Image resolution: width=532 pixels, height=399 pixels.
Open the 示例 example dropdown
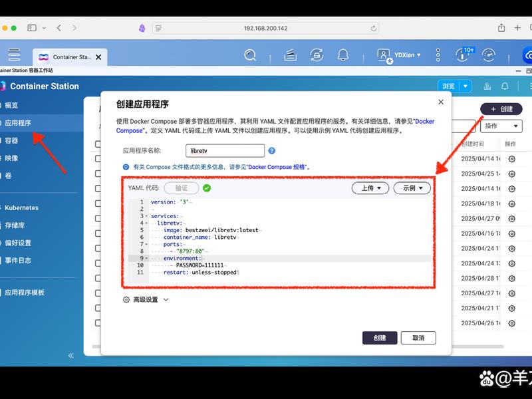412,188
